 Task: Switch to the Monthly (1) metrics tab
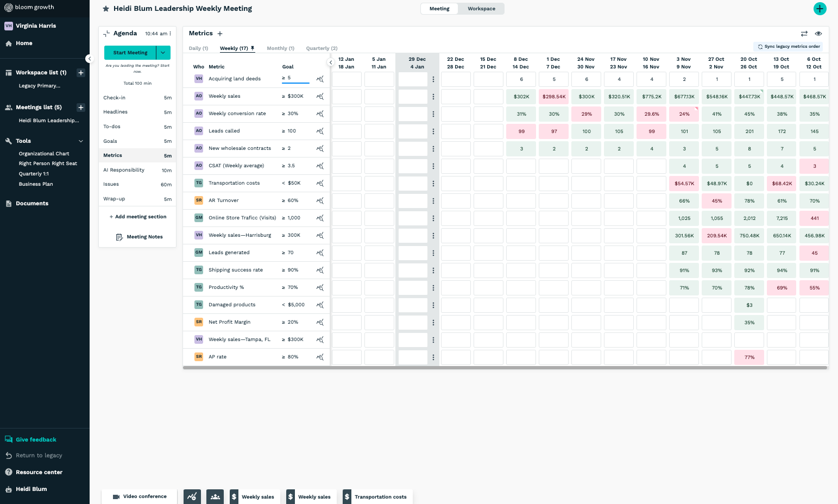pos(280,48)
